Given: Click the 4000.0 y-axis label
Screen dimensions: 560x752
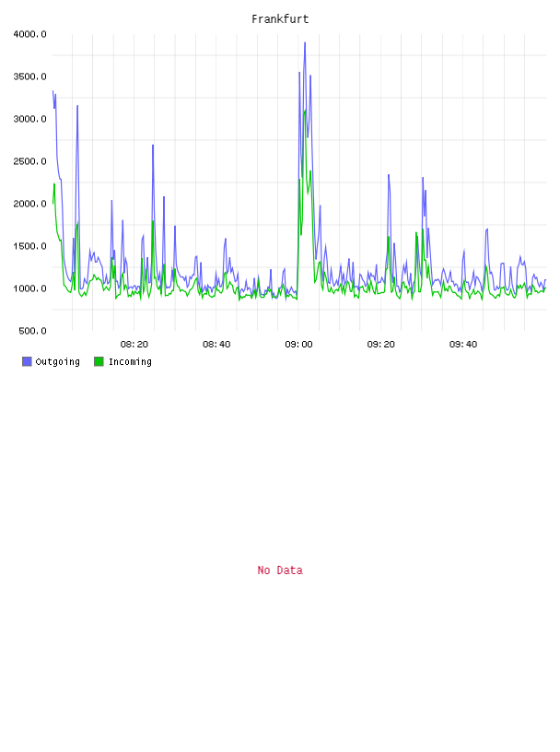Looking at the screenshot, I should 30,34.
